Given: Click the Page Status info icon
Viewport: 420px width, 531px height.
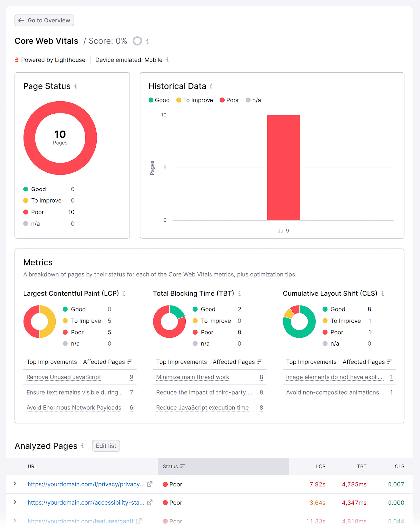Looking at the screenshot, I should (x=76, y=86).
